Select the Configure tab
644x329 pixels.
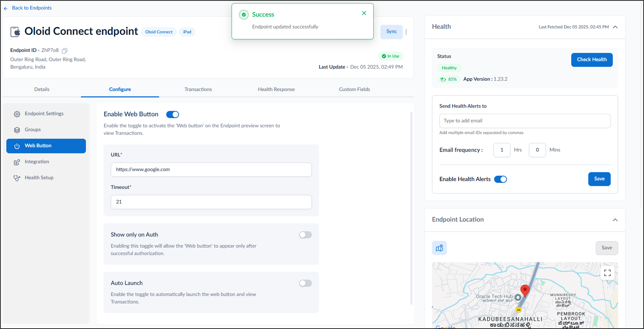pyautogui.click(x=120, y=89)
